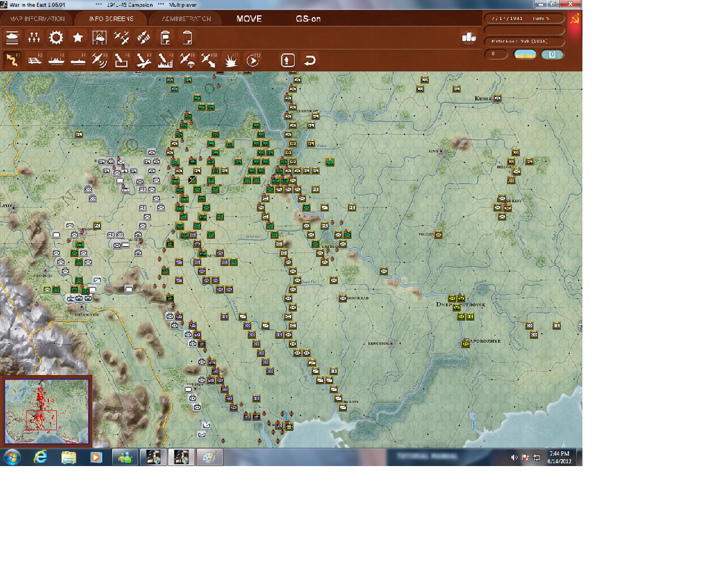Click the volume speaker tray icon
The width and height of the screenshot is (728, 582).
pyautogui.click(x=514, y=458)
